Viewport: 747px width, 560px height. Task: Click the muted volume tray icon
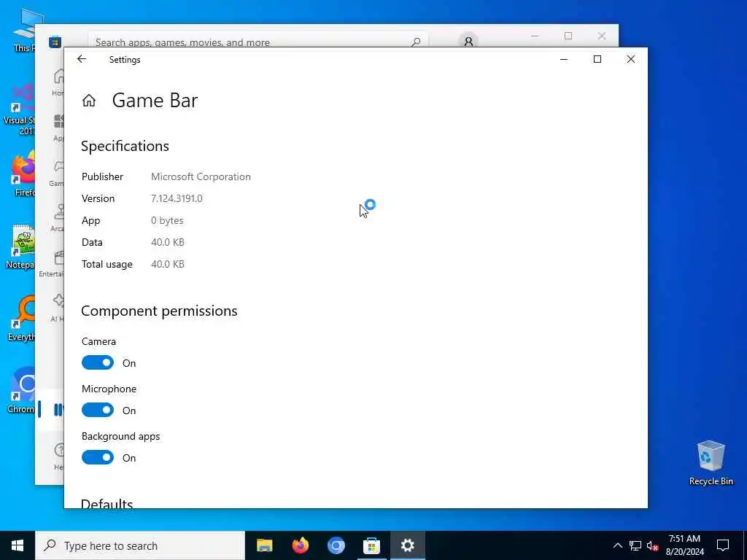click(653, 545)
